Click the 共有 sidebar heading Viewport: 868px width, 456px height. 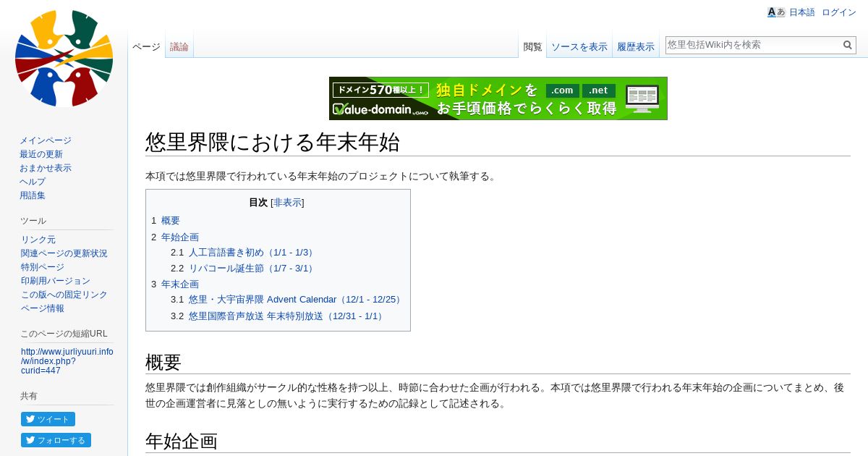pos(29,396)
